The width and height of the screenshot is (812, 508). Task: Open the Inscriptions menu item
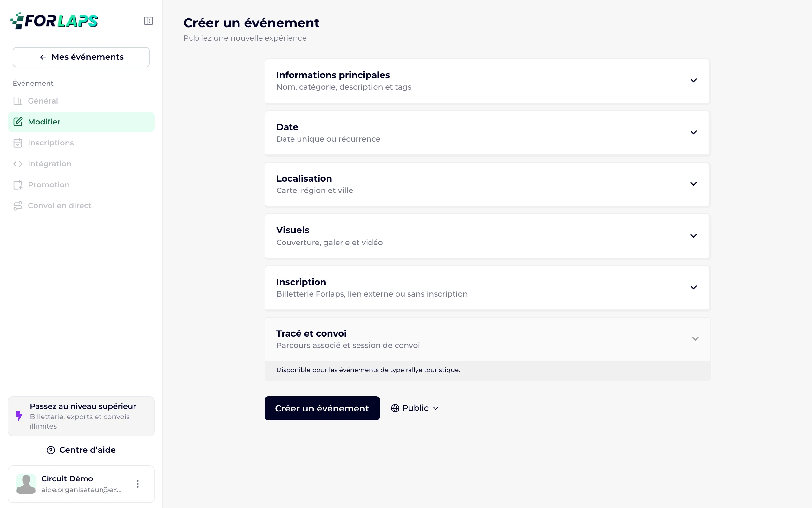[81, 143]
